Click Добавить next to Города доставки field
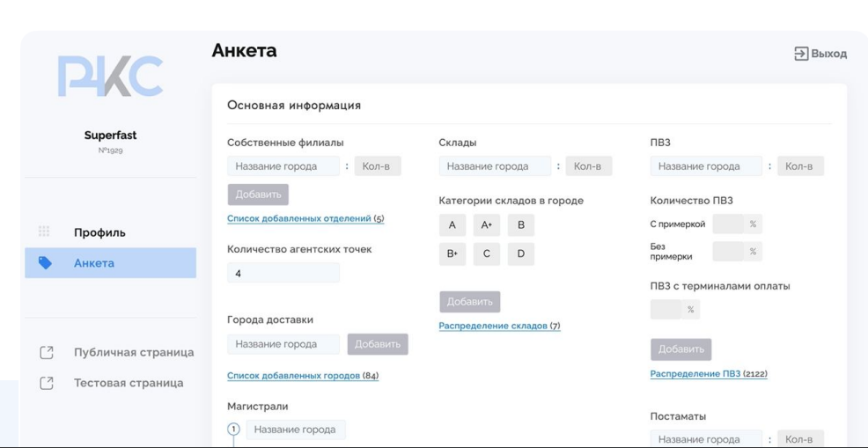Image resolution: width=868 pixels, height=448 pixels. tap(378, 344)
